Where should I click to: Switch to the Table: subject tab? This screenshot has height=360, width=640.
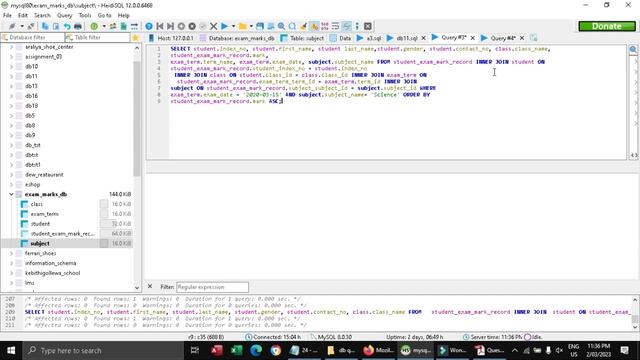coord(302,38)
